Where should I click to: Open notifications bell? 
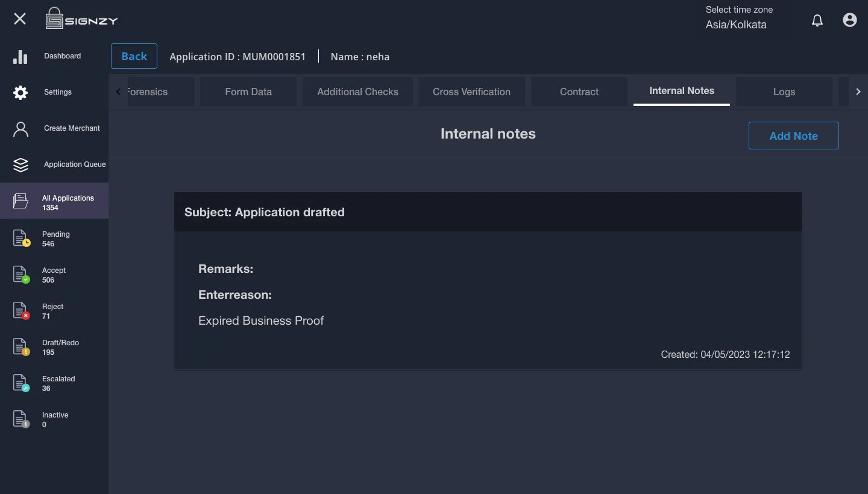pyautogui.click(x=817, y=20)
